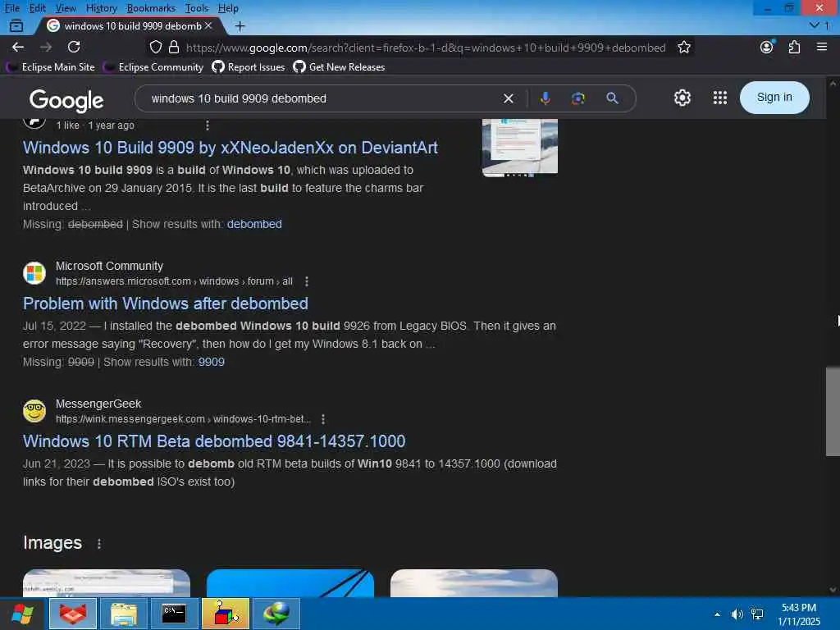Open the History menu
This screenshot has width=840, height=630.
101,8
